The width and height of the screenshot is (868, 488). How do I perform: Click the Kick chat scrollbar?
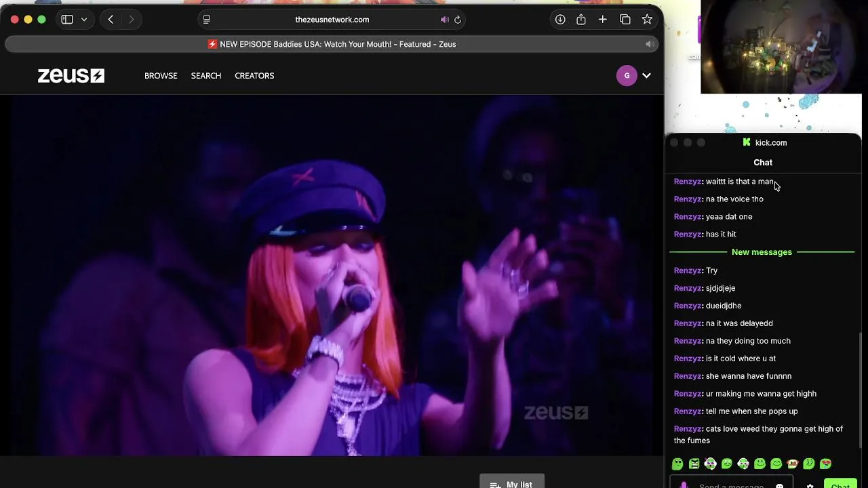click(x=859, y=390)
